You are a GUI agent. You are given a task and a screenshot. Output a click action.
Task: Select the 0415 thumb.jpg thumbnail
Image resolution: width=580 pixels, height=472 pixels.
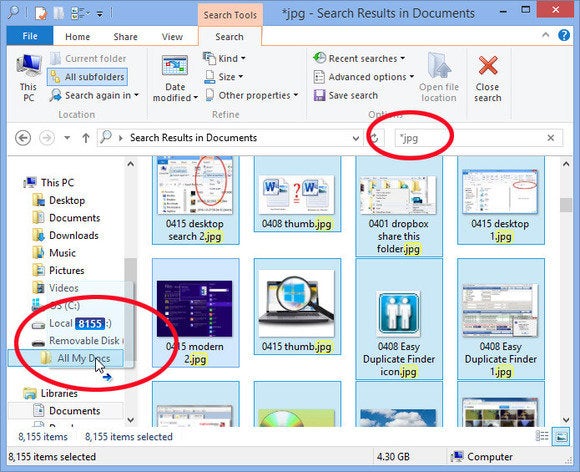[297, 306]
